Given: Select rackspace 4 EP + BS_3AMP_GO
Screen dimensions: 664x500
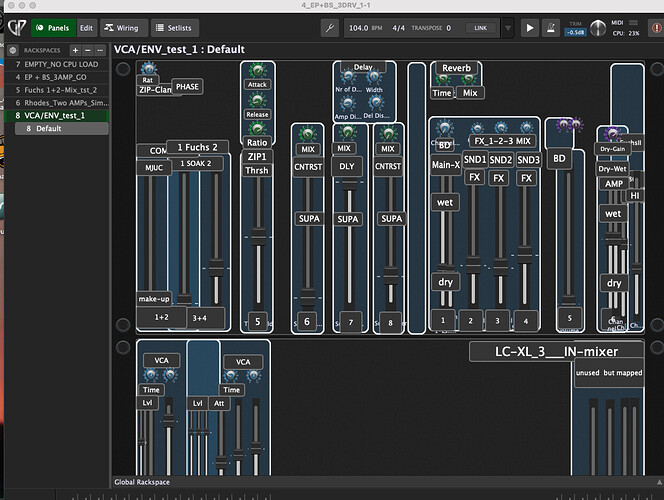Looking at the screenshot, I should (56, 77).
